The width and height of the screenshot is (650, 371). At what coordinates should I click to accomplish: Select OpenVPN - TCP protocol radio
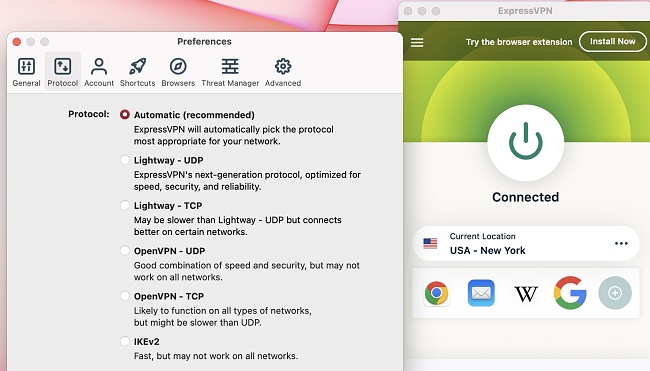(124, 296)
